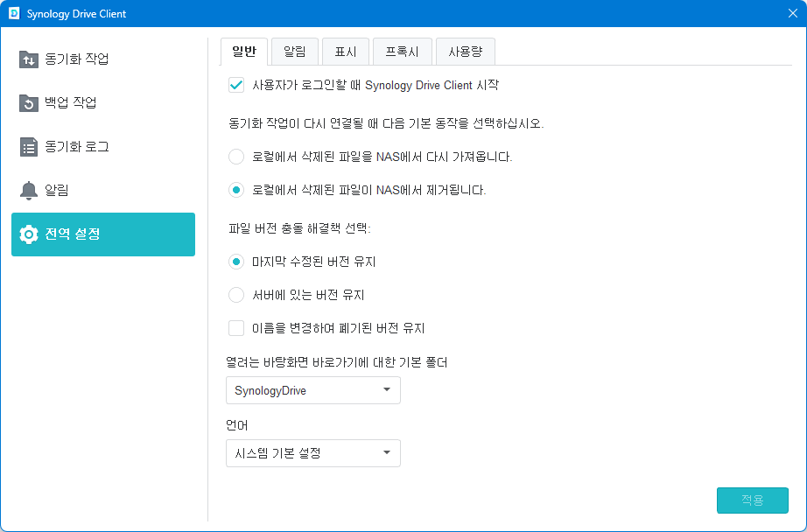Switch to the 사용량 tab
Viewport: 807px width, 532px height.
point(466,52)
